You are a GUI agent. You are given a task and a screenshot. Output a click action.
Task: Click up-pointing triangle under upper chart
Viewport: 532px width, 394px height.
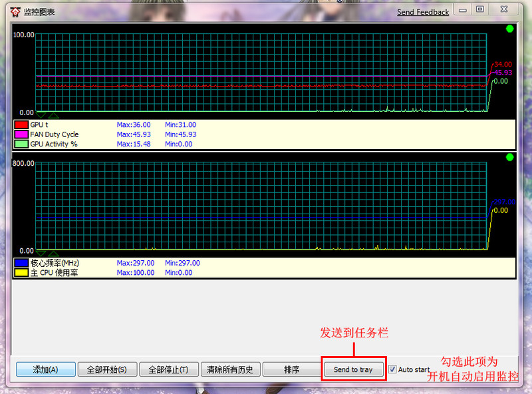click(x=53, y=116)
